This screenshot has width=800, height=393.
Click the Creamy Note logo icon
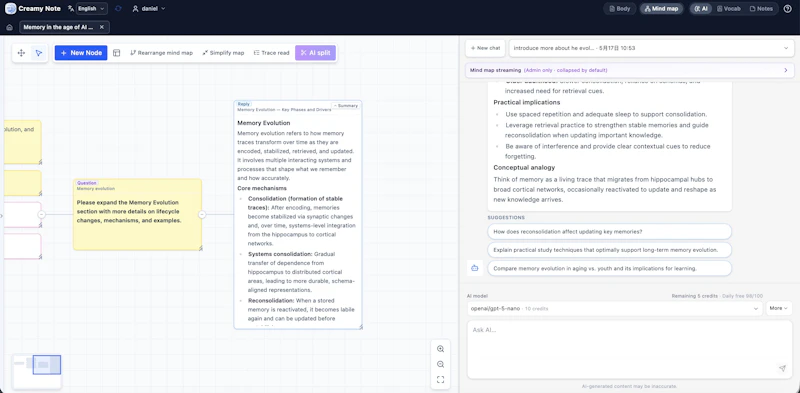pos(10,9)
